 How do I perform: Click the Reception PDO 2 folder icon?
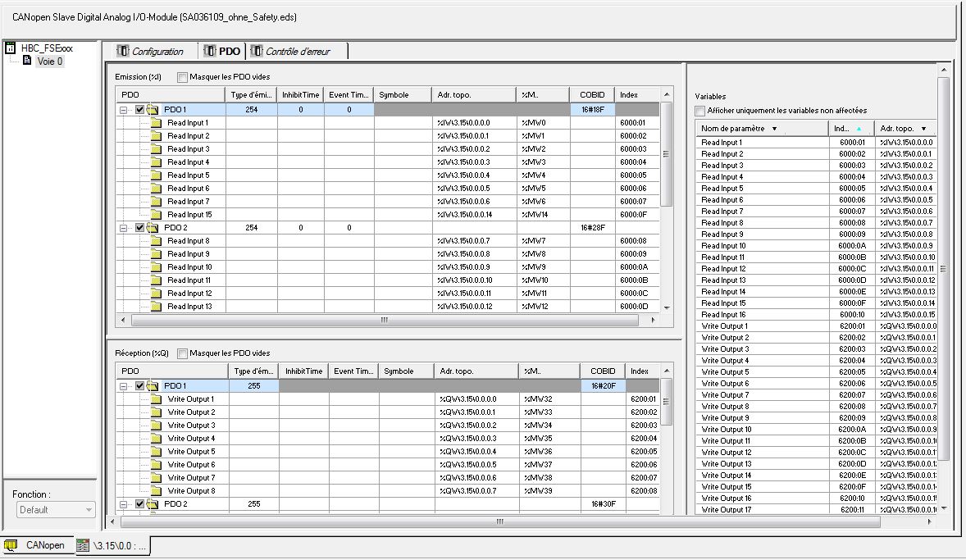tap(153, 504)
